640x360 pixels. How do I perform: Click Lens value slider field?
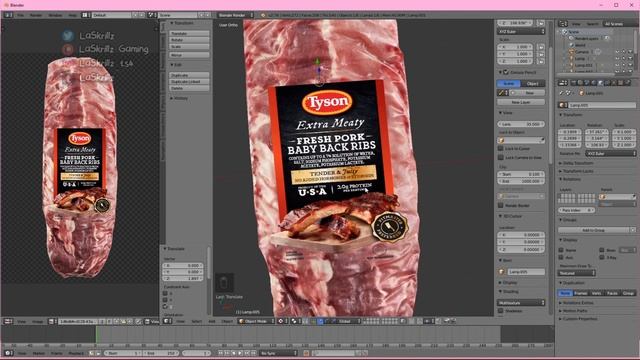521,124
